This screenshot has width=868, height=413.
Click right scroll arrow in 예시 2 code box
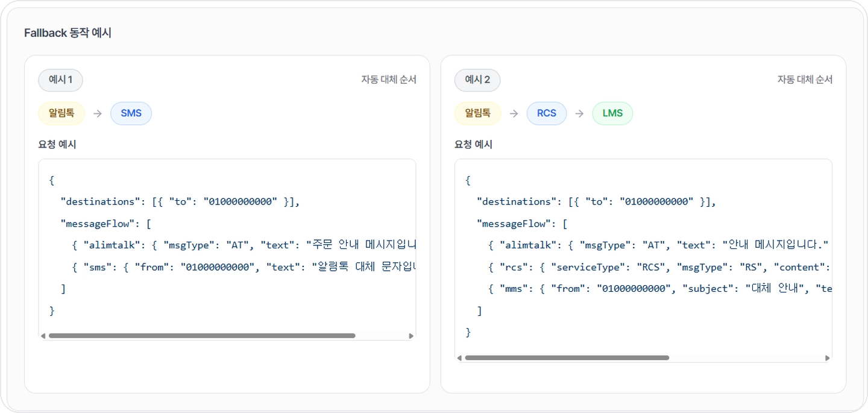(x=828, y=358)
